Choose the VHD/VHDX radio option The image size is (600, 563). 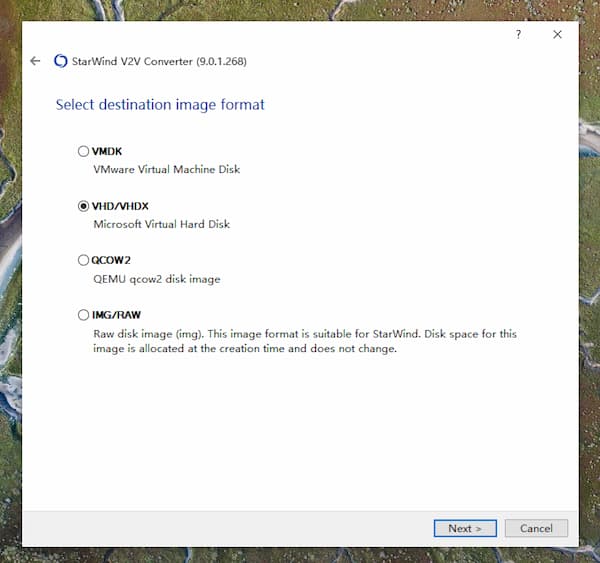(83, 206)
